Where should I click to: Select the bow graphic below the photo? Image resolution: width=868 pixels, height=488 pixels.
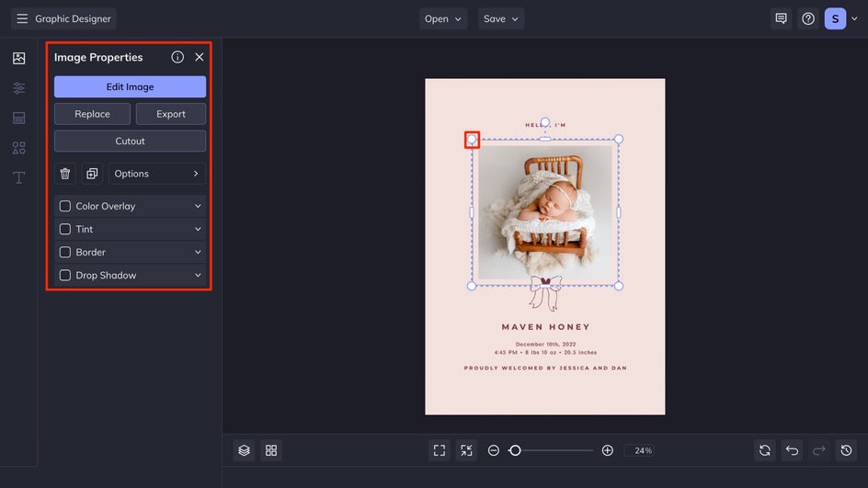point(545,293)
